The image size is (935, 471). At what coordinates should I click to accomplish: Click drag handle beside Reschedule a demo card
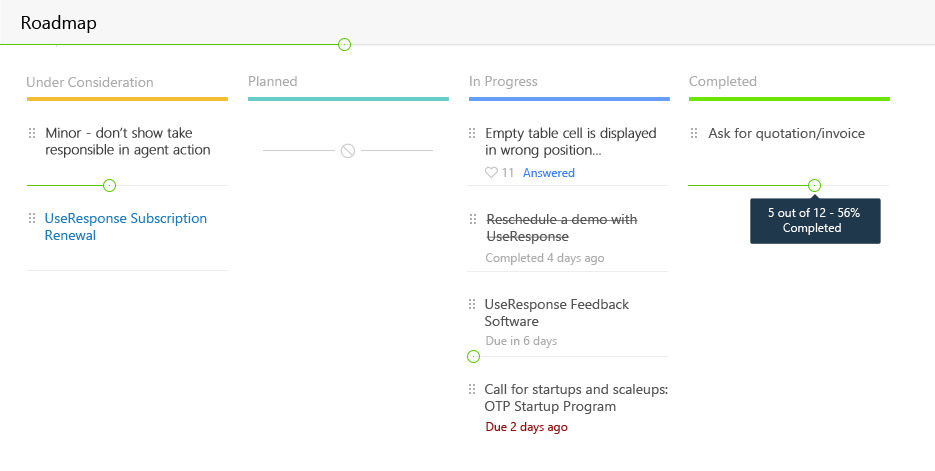click(472, 219)
